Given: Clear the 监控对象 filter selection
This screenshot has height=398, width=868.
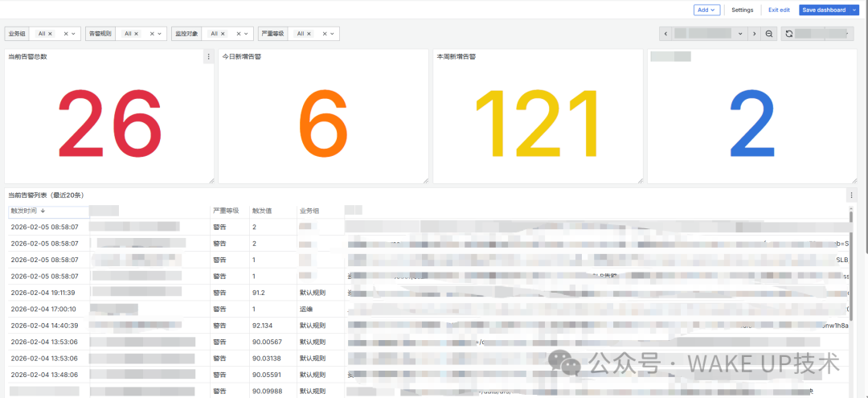Looking at the screenshot, I should pos(239,34).
